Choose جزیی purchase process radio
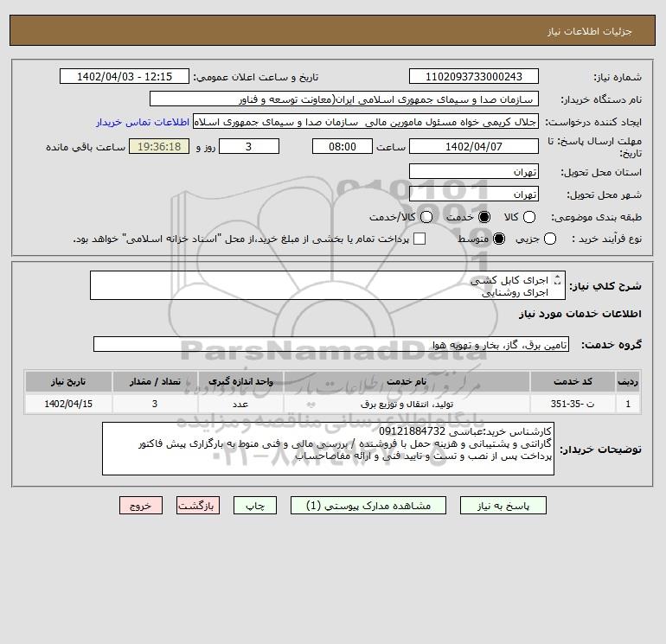666x644 pixels. pos(549,239)
